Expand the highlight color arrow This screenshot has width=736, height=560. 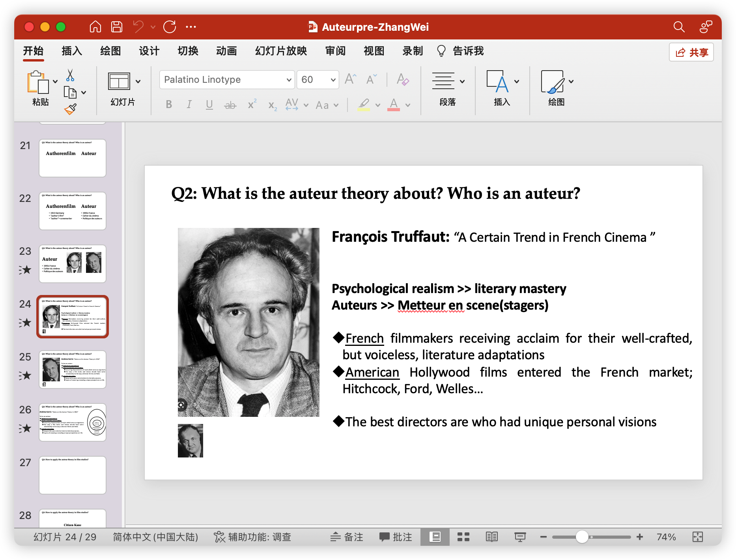coord(377,105)
